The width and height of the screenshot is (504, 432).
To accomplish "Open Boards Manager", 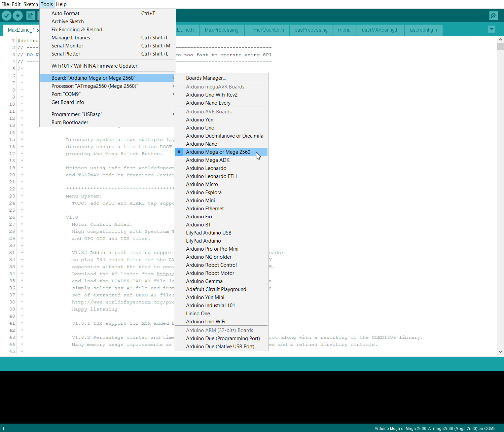I will point(221,78).
